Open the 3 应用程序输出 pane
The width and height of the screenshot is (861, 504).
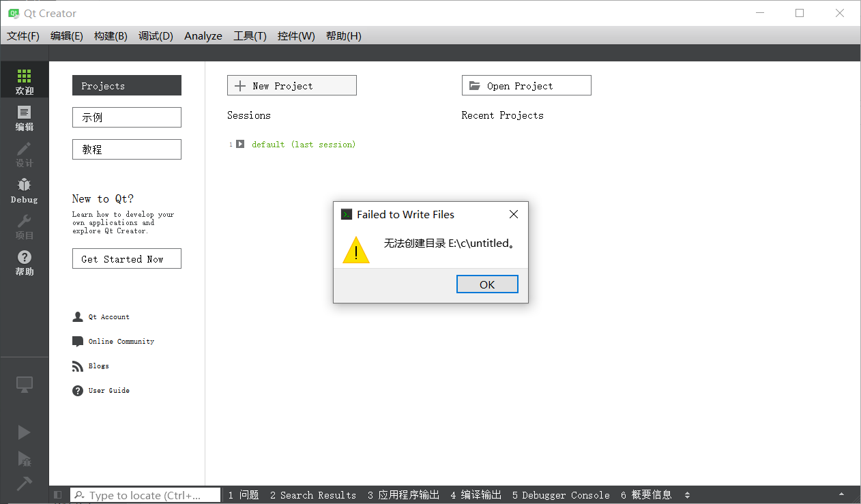click(403, 495)
